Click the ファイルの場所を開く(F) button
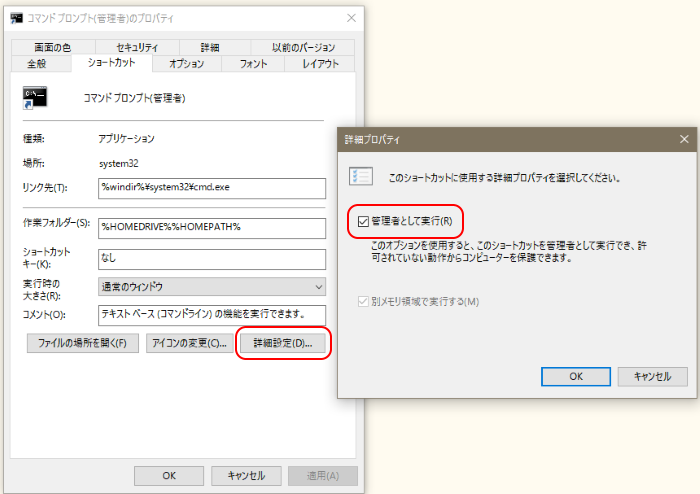This screenshot has height=494, width=700. (x=83, y=343)
